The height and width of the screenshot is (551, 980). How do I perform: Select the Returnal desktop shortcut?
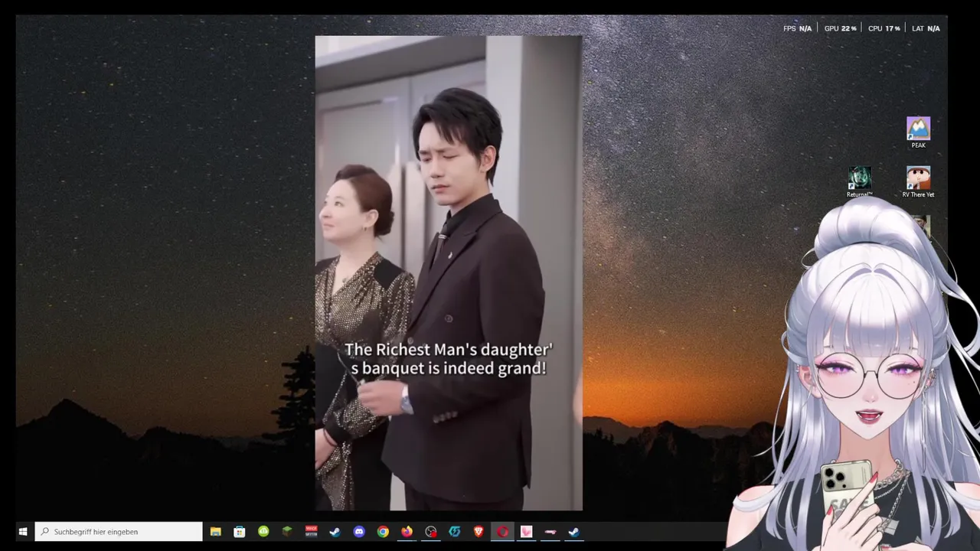pos(859,182)
